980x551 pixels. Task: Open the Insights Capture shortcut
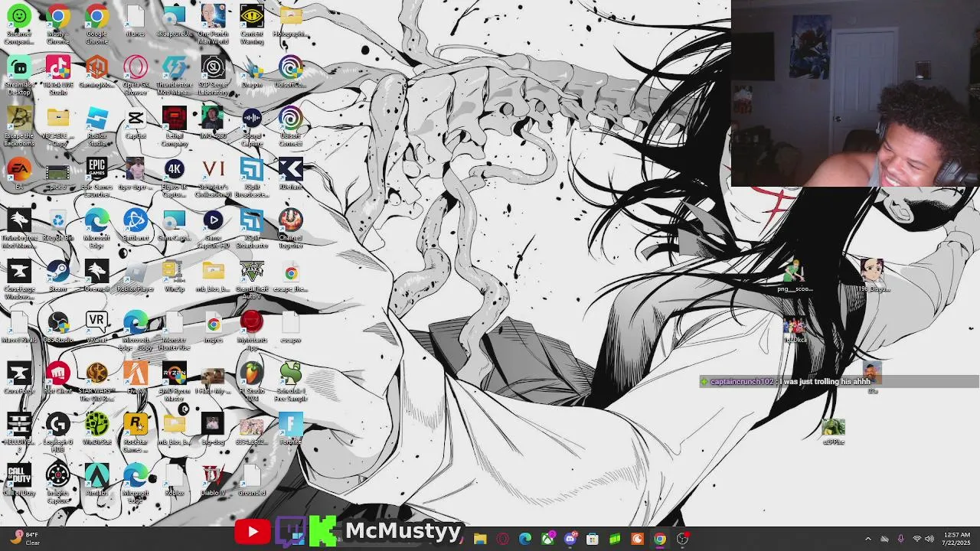click(x=58, y=484)
